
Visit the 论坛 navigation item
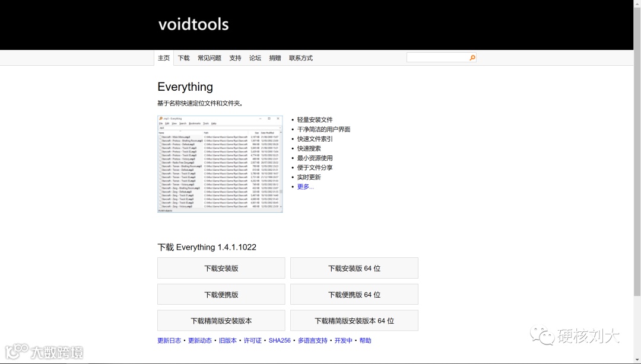click(x=255, y=58)
